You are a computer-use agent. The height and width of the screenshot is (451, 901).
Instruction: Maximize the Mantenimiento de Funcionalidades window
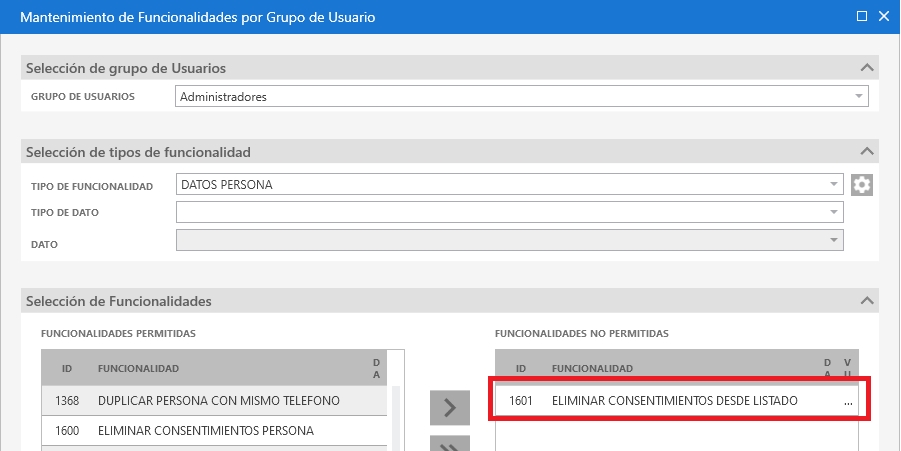click(x=861, y=16)
